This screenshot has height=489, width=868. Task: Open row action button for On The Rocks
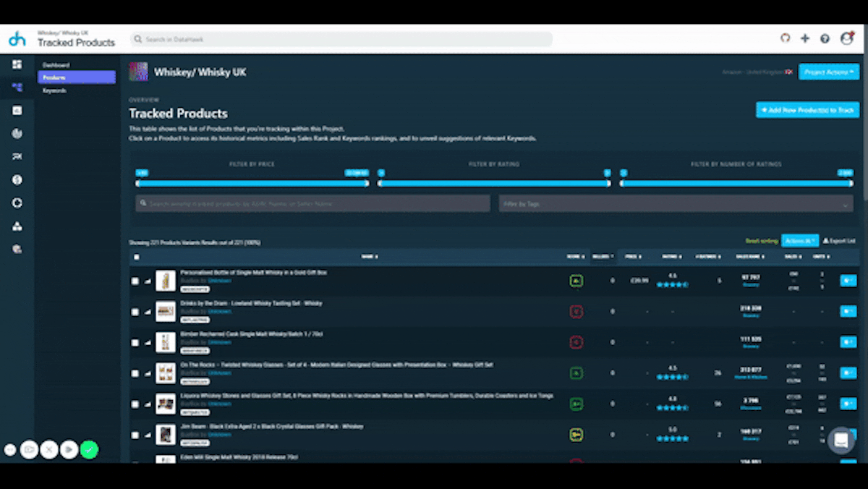pyautogui.click(x=848, y=373)
